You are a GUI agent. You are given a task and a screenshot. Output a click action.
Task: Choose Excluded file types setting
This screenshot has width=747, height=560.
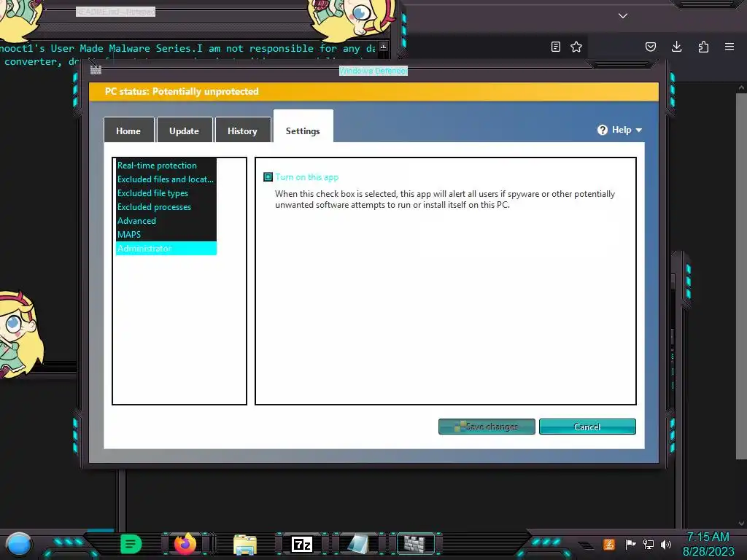(x=166, y=192)
